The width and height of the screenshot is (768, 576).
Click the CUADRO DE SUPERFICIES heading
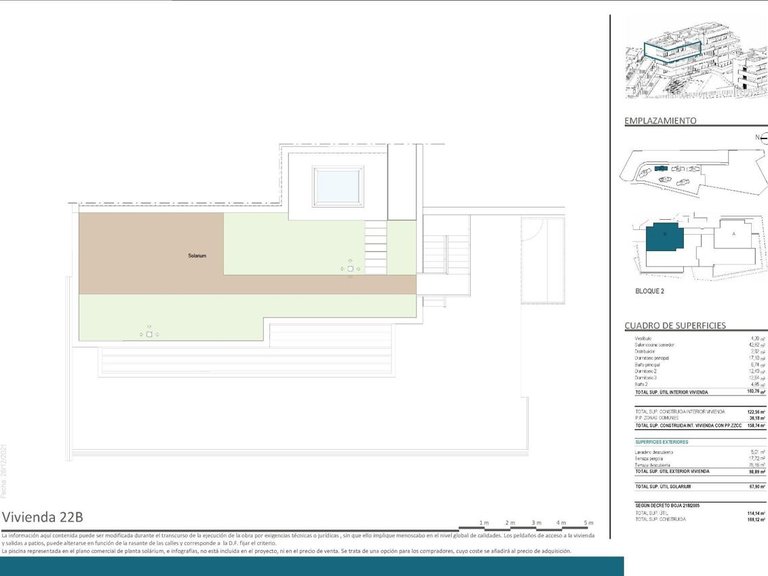675,326
